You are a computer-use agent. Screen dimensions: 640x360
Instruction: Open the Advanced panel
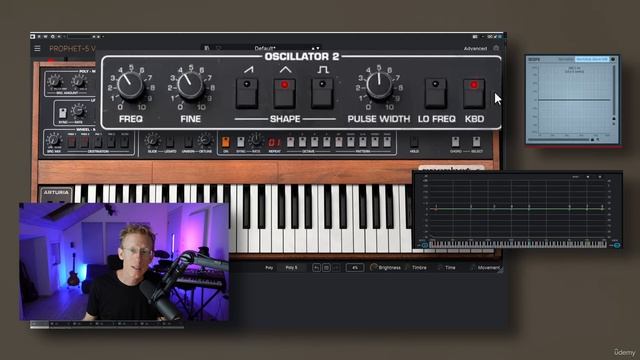475,49
